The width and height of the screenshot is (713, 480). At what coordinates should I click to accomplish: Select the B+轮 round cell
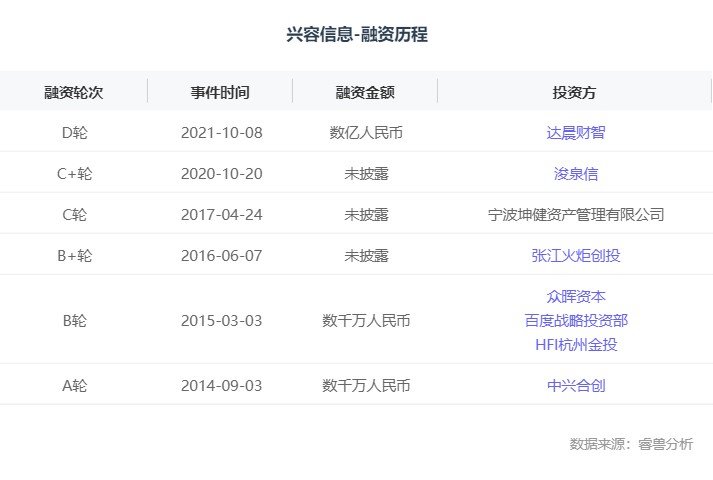[75, 255]
